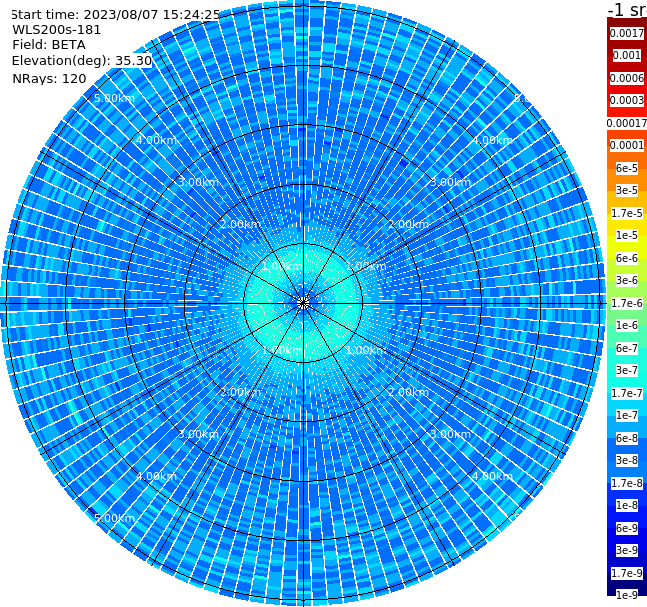The height and width of the screenshot is (607, 647).
Task: Select the upper-right 4.00km range label
Action: [x=492, y=140]
